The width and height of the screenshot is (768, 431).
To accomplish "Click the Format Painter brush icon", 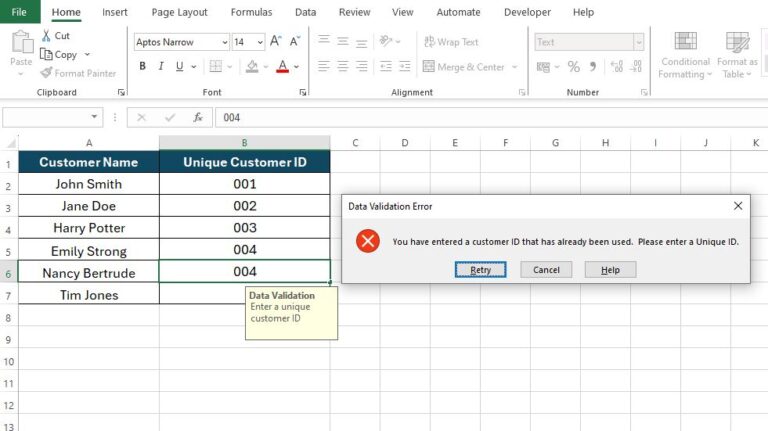I will click(x=46, y=73).
